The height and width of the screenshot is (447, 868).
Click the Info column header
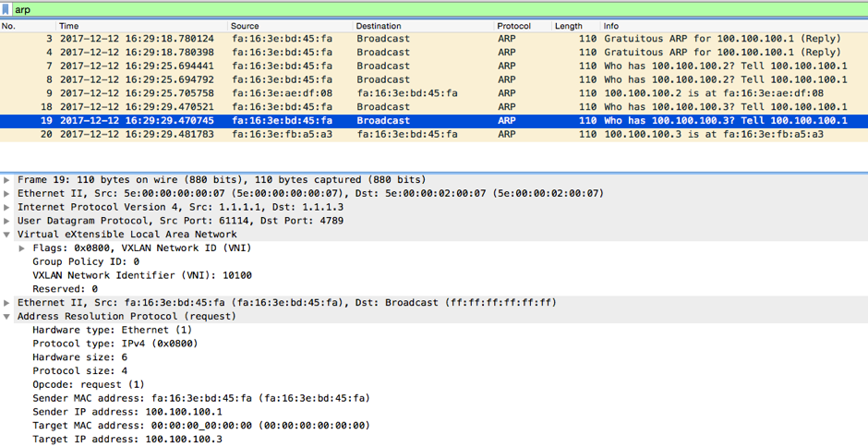point(611,27)
